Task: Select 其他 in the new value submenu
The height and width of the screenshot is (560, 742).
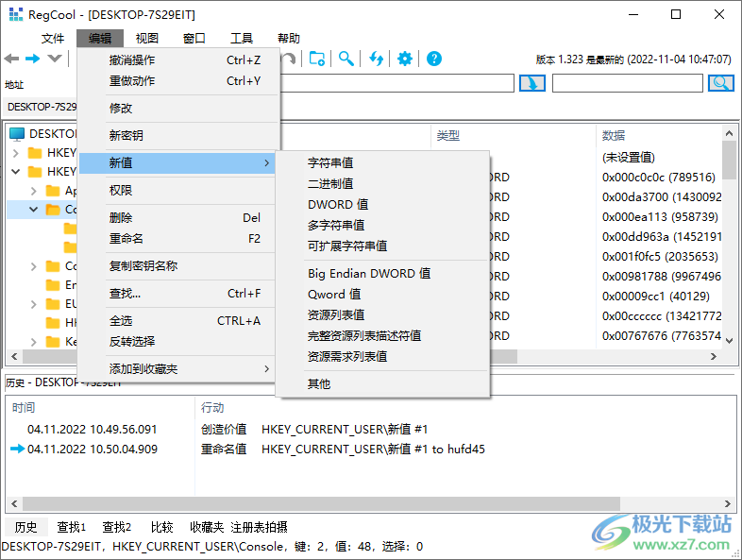Action: click(382, 384)
